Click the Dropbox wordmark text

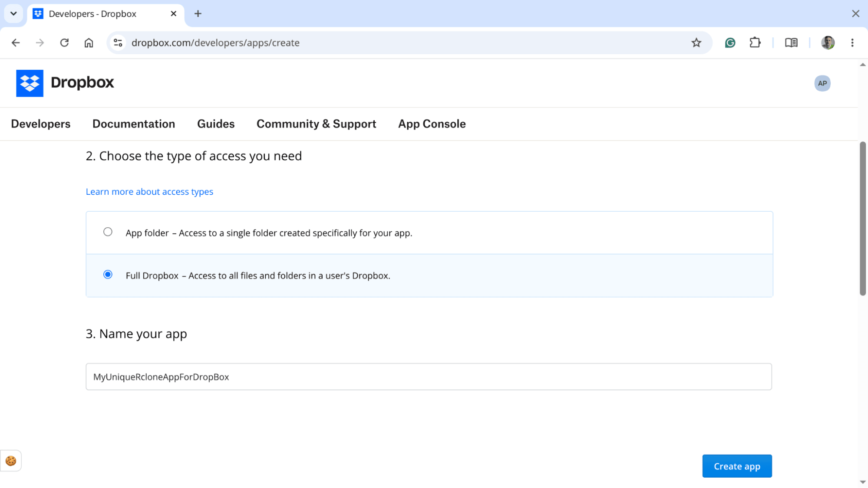(82, 82)
